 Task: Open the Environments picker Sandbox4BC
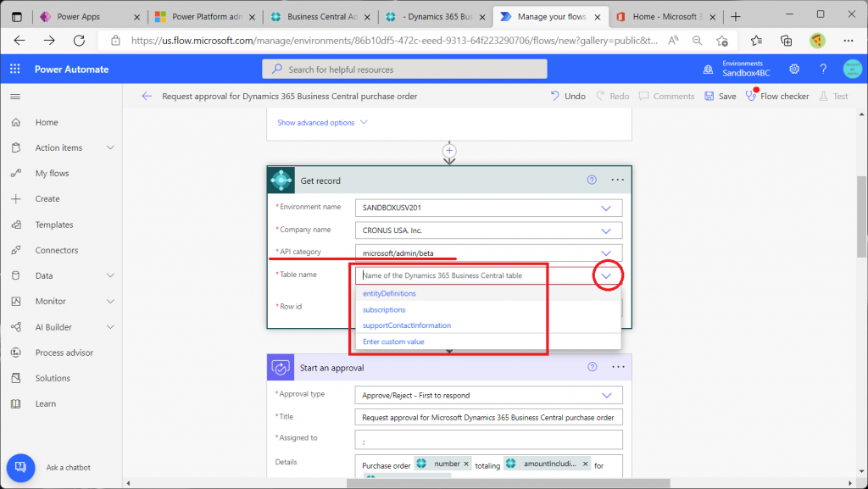point(737,69)
